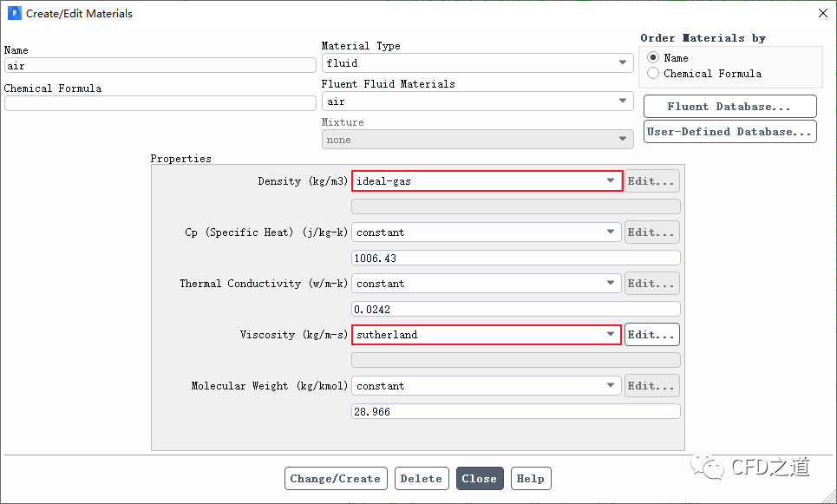837x504 pixels.
Task: Open the Density ideal-gas dropdown
Action: point(487,181)
